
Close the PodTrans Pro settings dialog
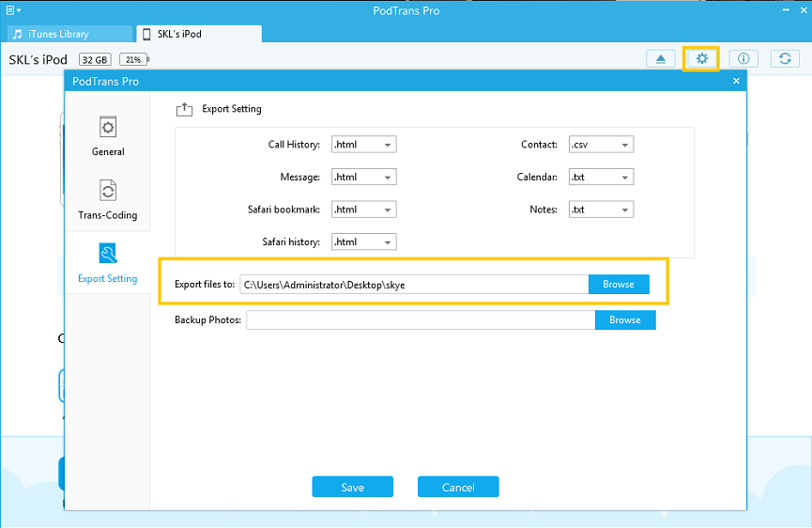point(736,82)
